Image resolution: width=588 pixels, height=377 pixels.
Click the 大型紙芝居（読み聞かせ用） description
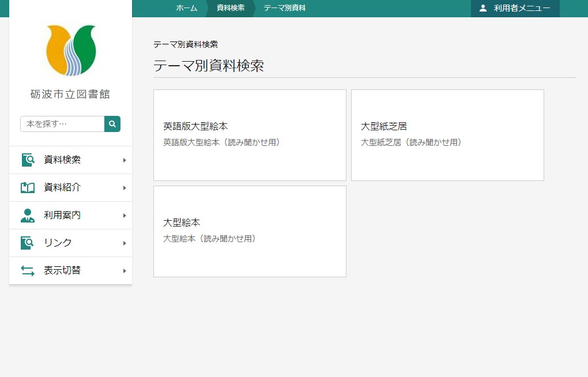coord(412,142)
